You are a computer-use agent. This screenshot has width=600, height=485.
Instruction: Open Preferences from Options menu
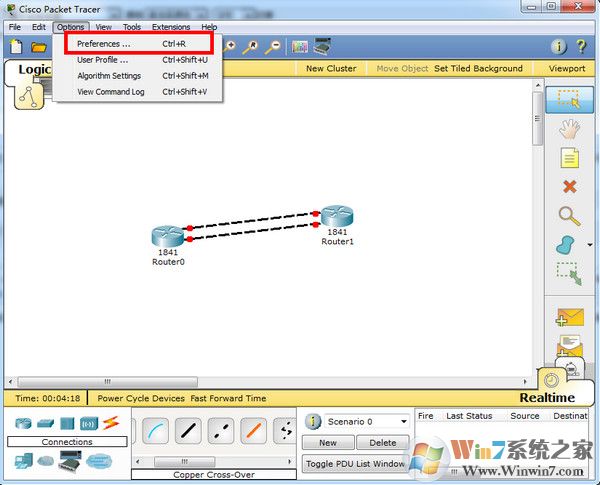coord(104,44)
